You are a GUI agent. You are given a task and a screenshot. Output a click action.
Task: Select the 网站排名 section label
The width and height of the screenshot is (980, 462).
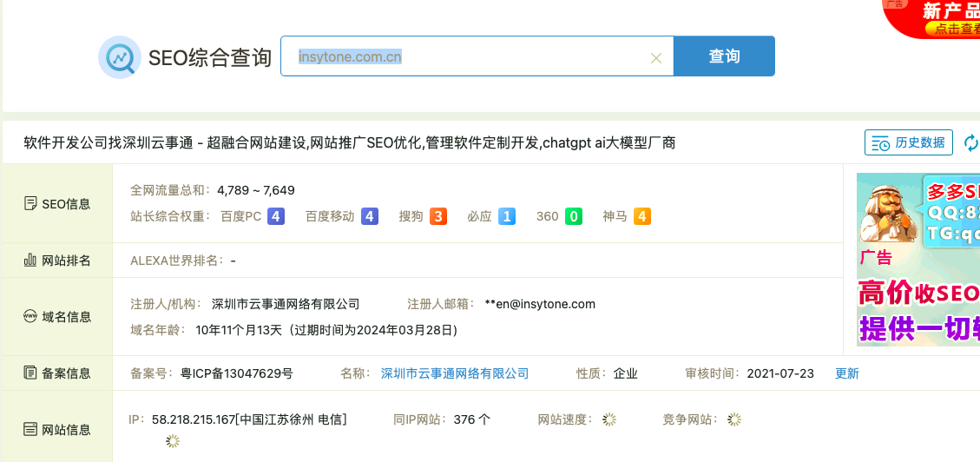point(57,261)
